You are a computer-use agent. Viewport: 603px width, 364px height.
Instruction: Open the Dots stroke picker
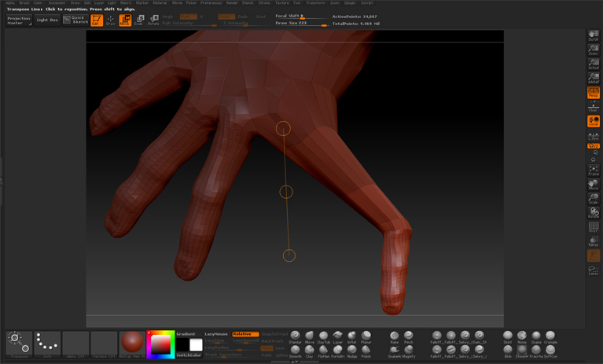(47, 344)
